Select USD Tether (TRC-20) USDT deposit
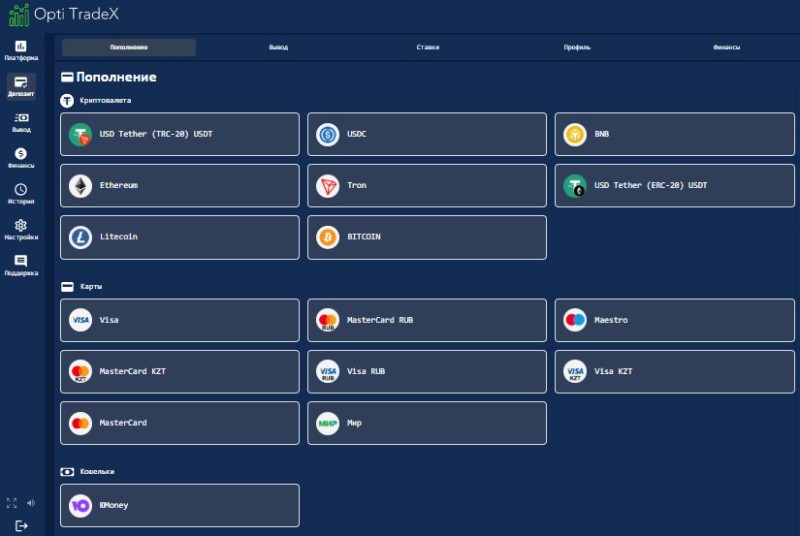Viewport: 800px width, 536px height. 180,134
